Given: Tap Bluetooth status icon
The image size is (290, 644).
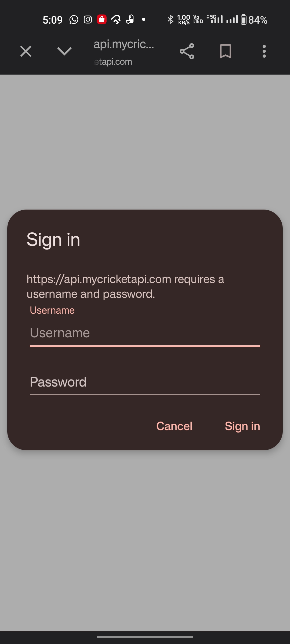Looking at the screenshot, I should tap(170, 20).
